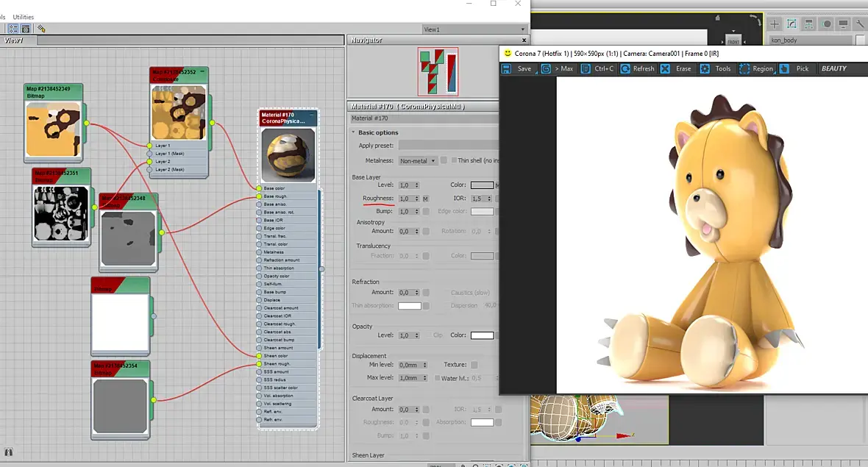The width and height of the screenshot is (868, 467).
Task: Open the Tools gear in Corona frame buffer
Action: click(705, 68)
